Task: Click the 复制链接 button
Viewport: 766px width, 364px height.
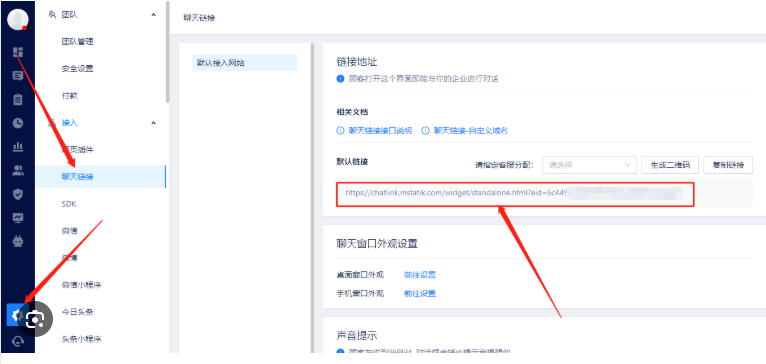Action: coord(728,165)
